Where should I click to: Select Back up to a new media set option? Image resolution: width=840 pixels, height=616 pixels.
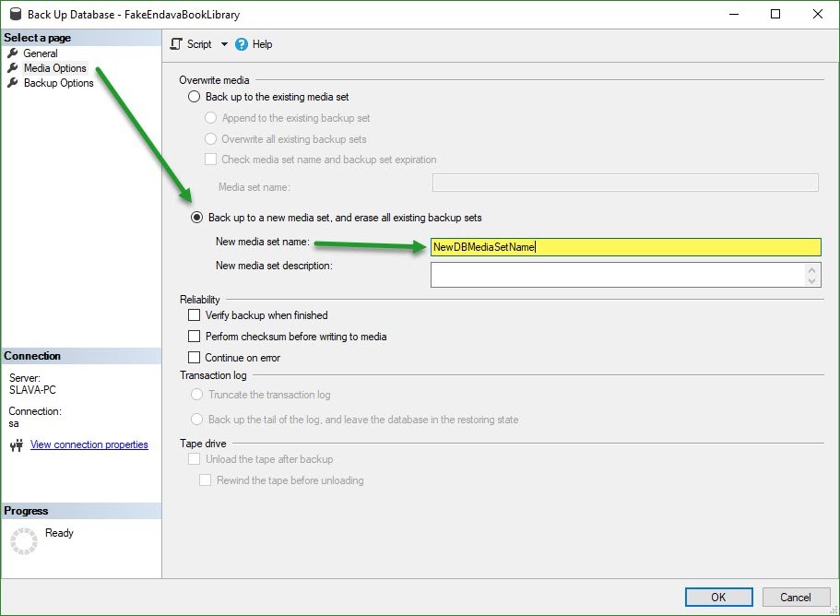pyautogui.click(x=195, y=218)
